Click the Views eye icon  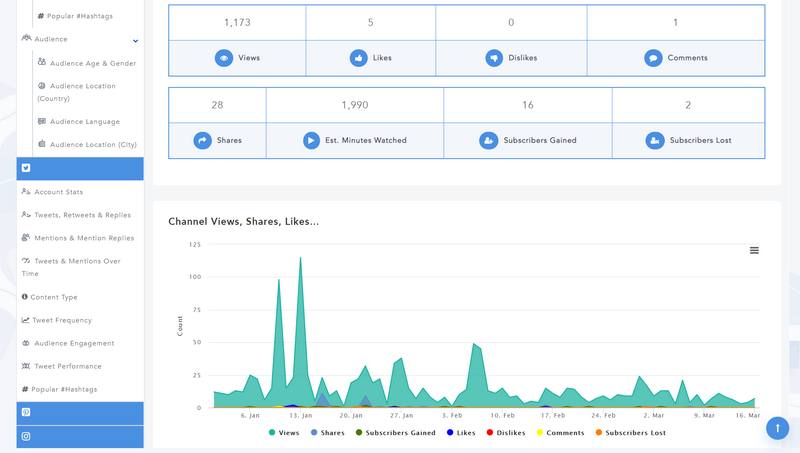224,58
